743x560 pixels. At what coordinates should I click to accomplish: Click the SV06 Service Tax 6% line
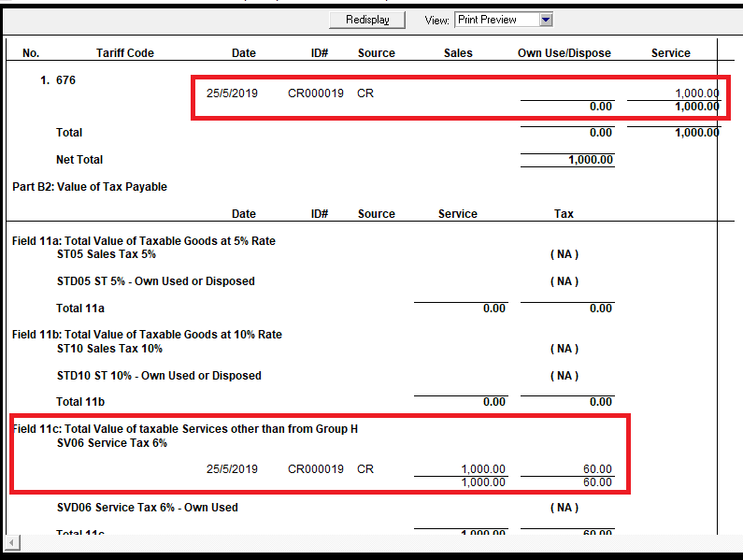pos(112,443)
